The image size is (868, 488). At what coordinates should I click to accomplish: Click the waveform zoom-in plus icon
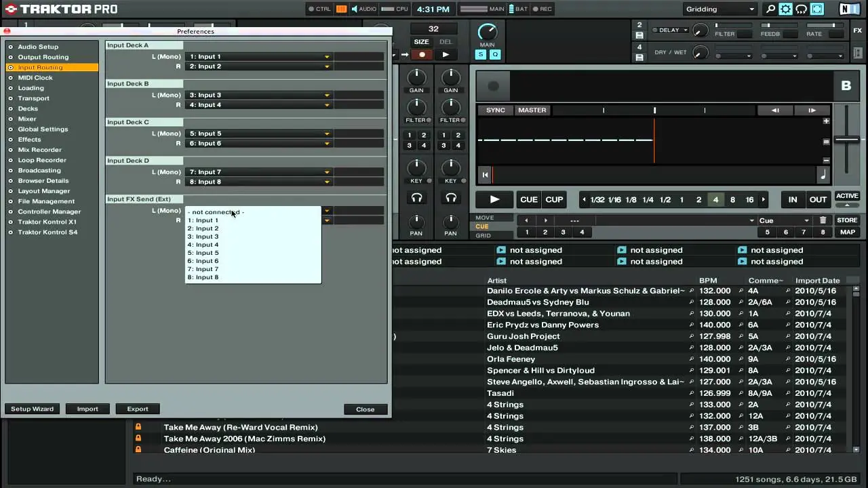tap(826, 121)
